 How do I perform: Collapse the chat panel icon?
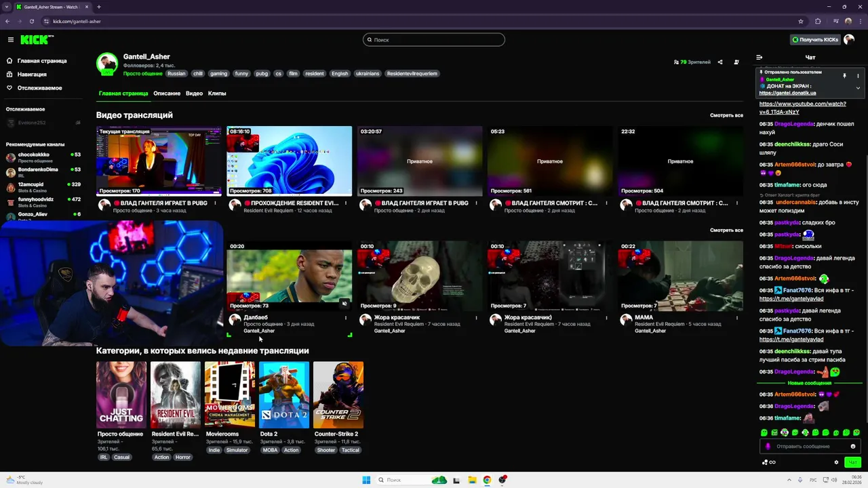[759, 58]
